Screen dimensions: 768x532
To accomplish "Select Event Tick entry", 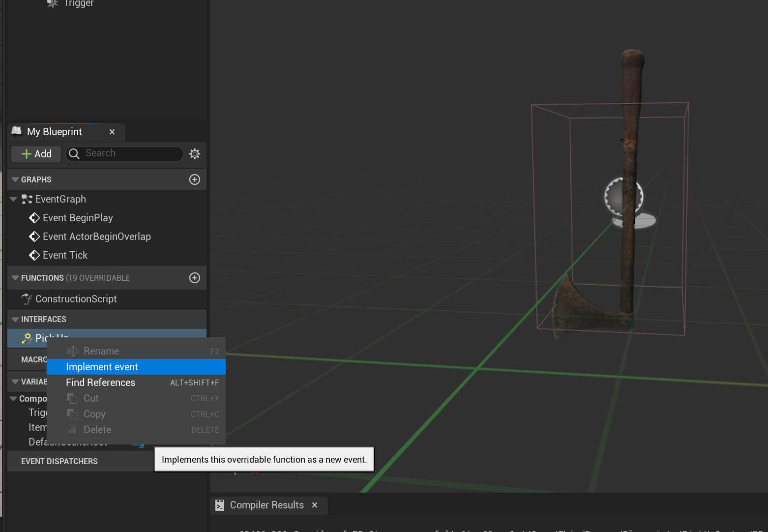I will click(x=65, y=255).
